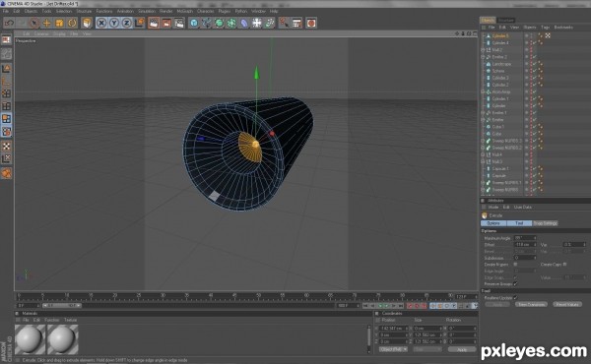Expand Null 3 tree node
Image resolution: width=591 pixels, height=364 pixels.
[484, 161]
